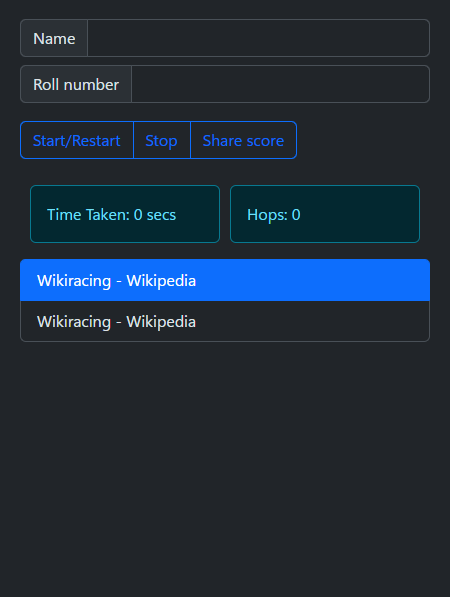Click the Hops: 0 text
This screenshot has height=597, width=450.
tap(274, 215)
